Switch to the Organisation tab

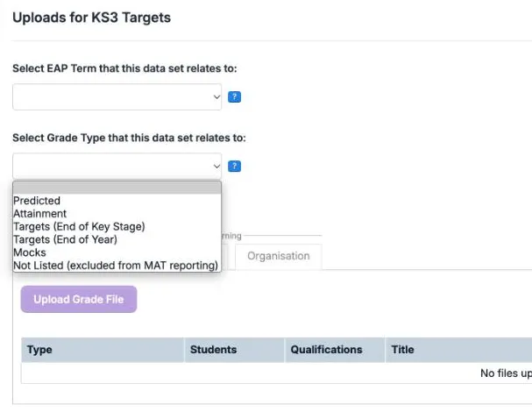(279, 256)
